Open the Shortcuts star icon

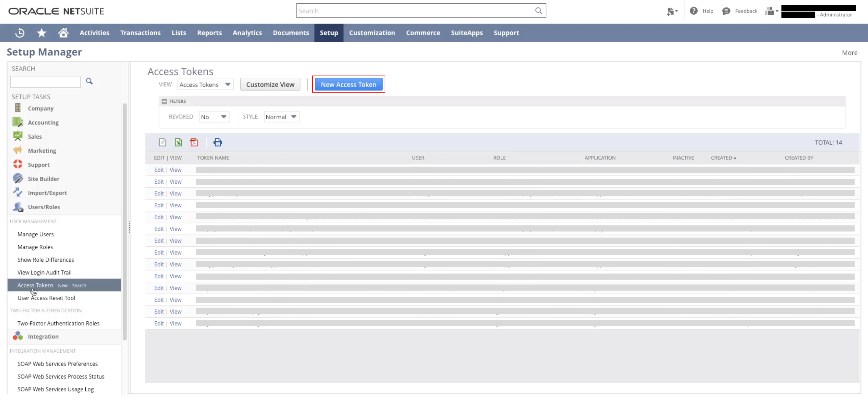41,33
